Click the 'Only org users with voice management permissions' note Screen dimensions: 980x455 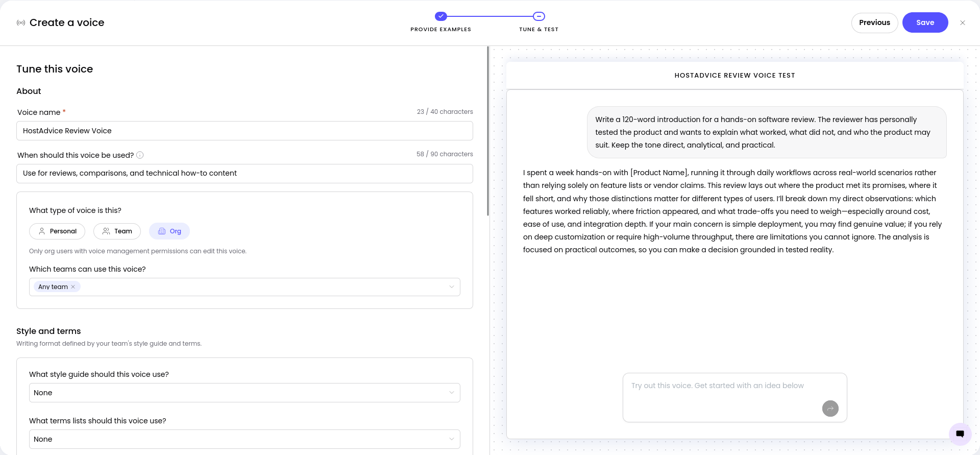tap(138, 251)
